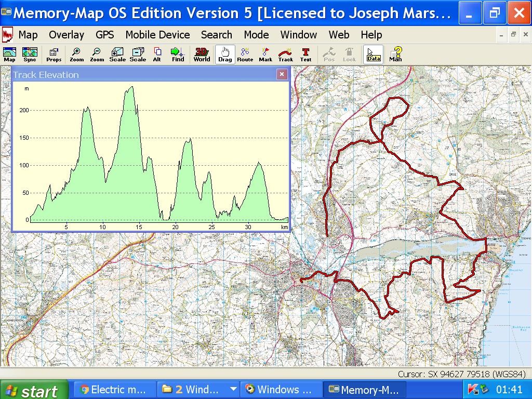The width and height of the screenshot is (532, 399).
Task: Open the Map list toolbar icon
Action: pos(9,55)
